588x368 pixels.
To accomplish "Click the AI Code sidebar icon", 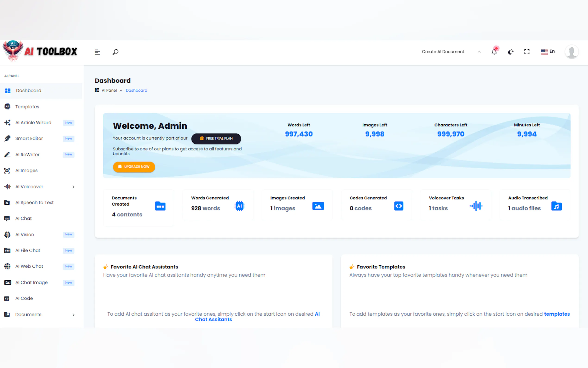I will coord(7,298).
